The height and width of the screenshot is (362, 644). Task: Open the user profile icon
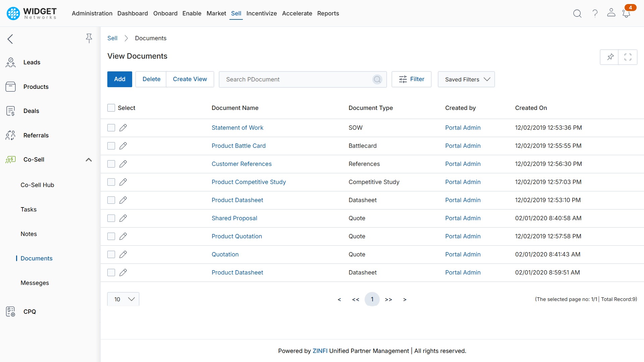611,13
